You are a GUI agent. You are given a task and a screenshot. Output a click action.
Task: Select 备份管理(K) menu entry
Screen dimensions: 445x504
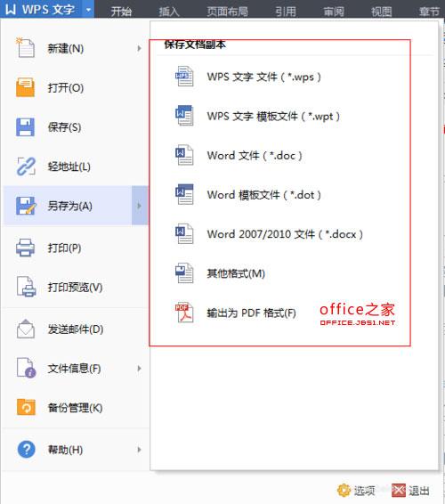[76, 408]
